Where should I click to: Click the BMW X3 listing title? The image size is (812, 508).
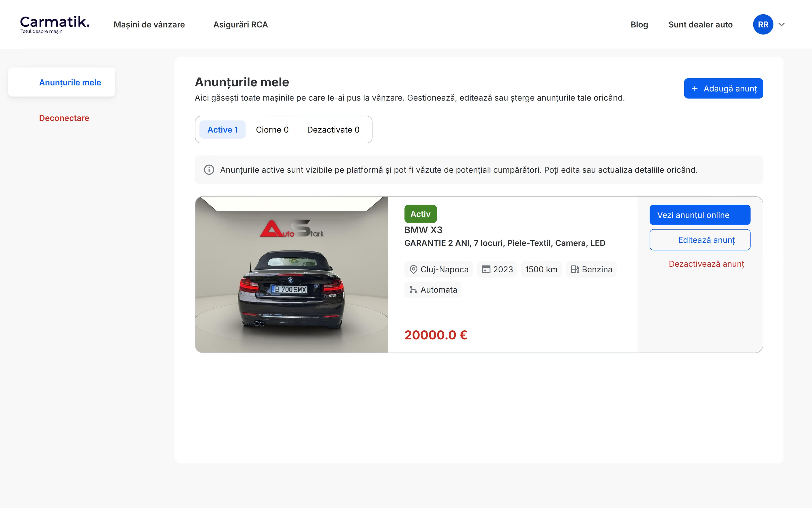click(423, 230)
